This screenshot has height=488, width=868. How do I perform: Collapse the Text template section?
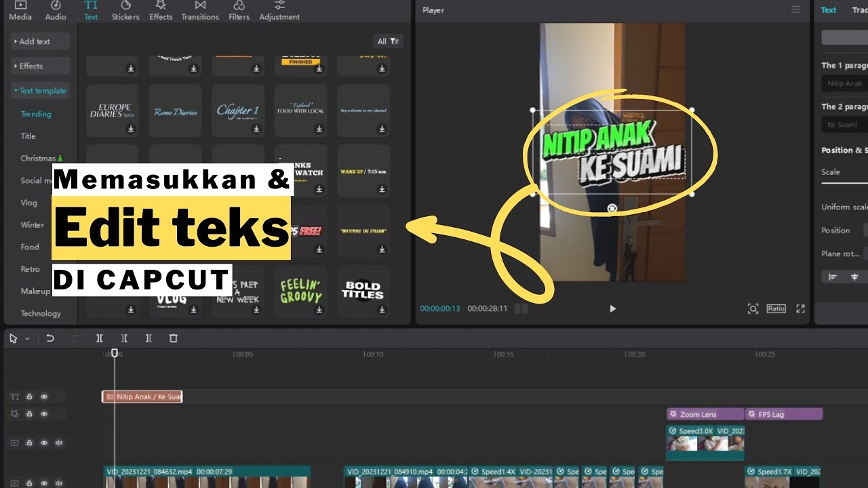point(41,90)
